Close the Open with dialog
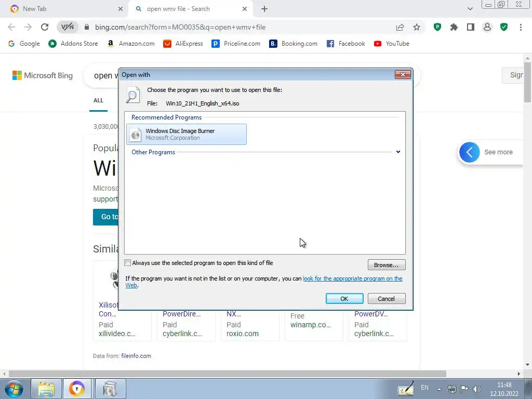This screenshot has height=399, width=532. pos(403,74)
